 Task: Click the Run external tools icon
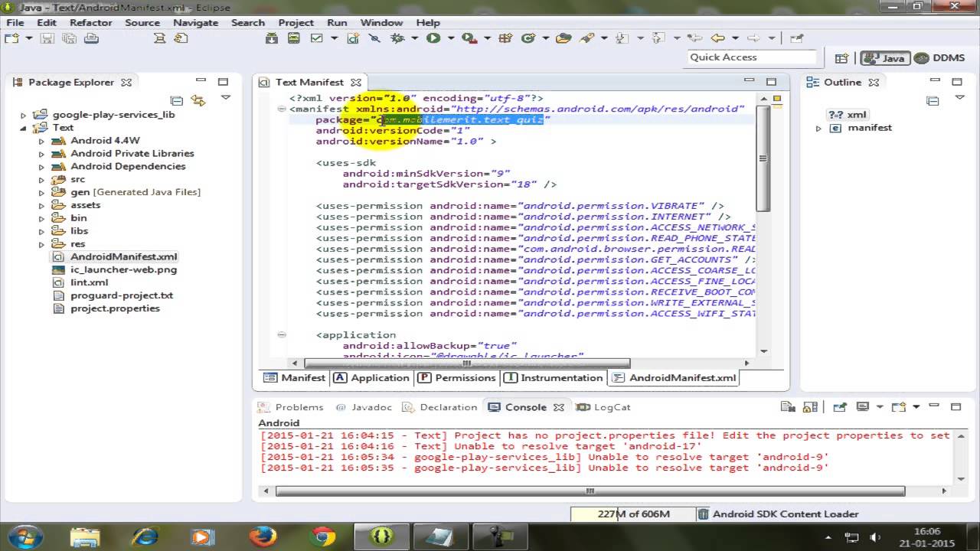pyautogui.click(x=469, y=38)
